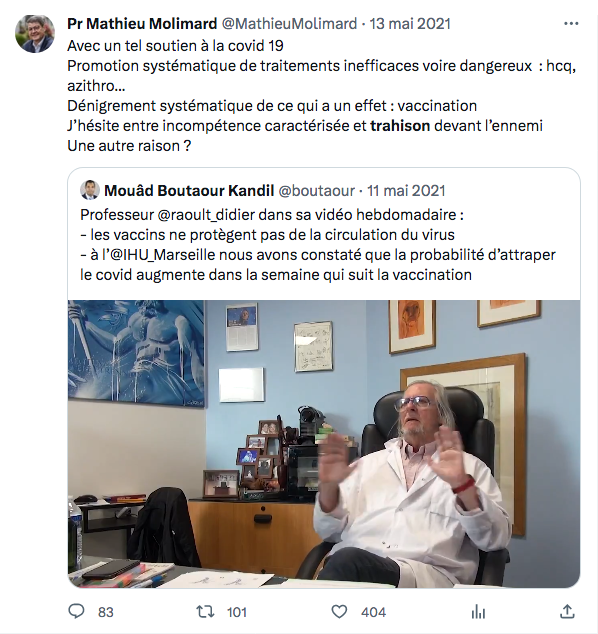Click the @MathieuMolimard handle
This screenshot has width=598, height=634.
click(289, 24)
